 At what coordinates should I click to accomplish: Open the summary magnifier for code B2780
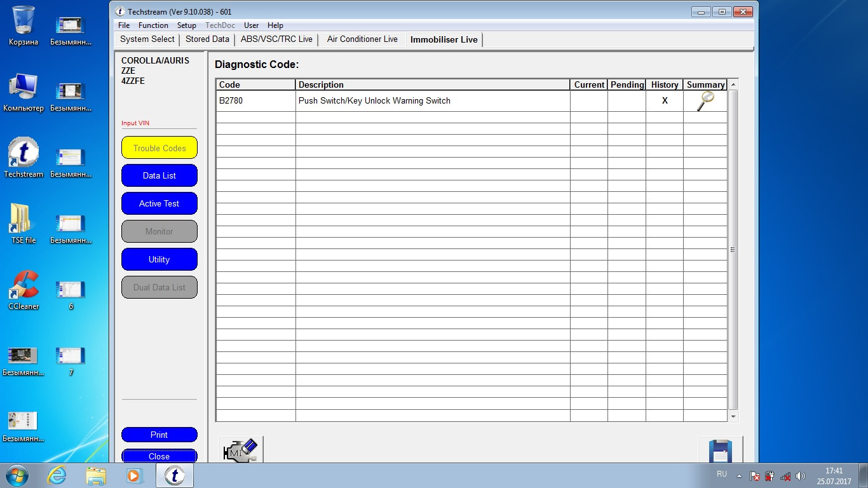705,101
